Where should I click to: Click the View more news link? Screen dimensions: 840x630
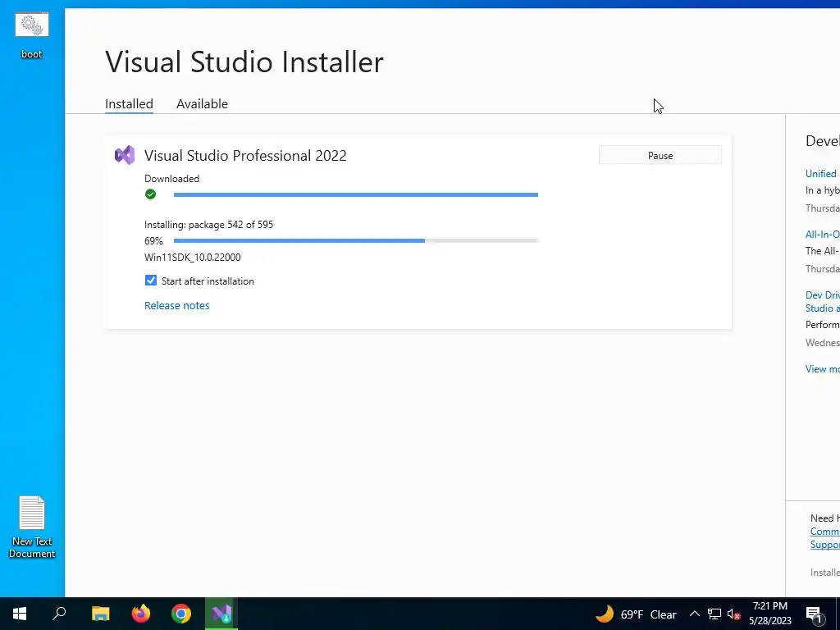click(822, 368)
